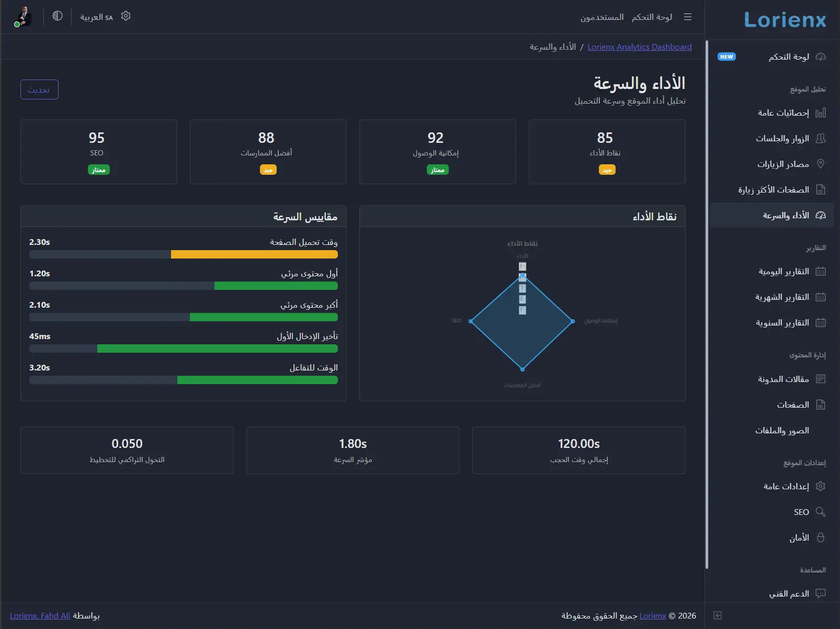Follow the Lorienx Analytics Dashboard breadcrumb link

point(640,47)
